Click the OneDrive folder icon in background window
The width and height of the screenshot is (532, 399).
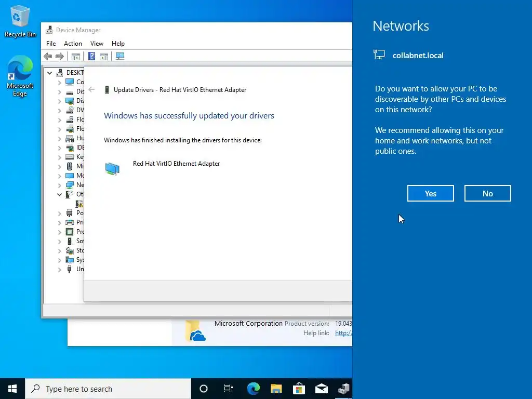195,330
